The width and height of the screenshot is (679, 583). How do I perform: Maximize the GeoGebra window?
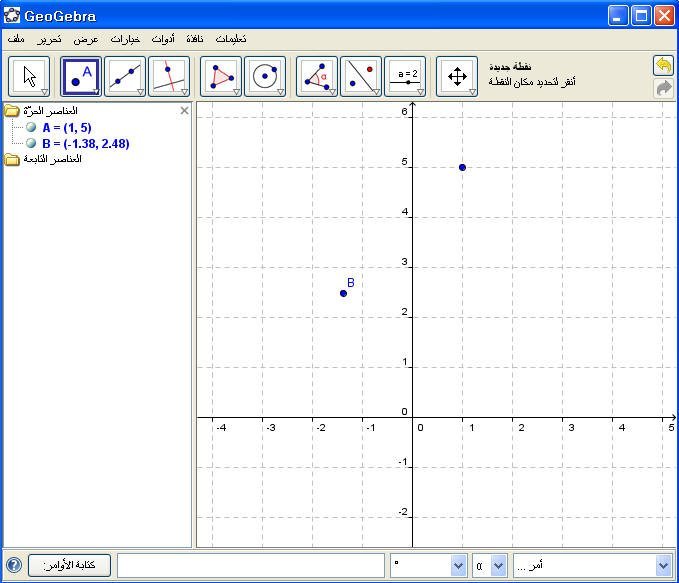[x=641, y=16]
